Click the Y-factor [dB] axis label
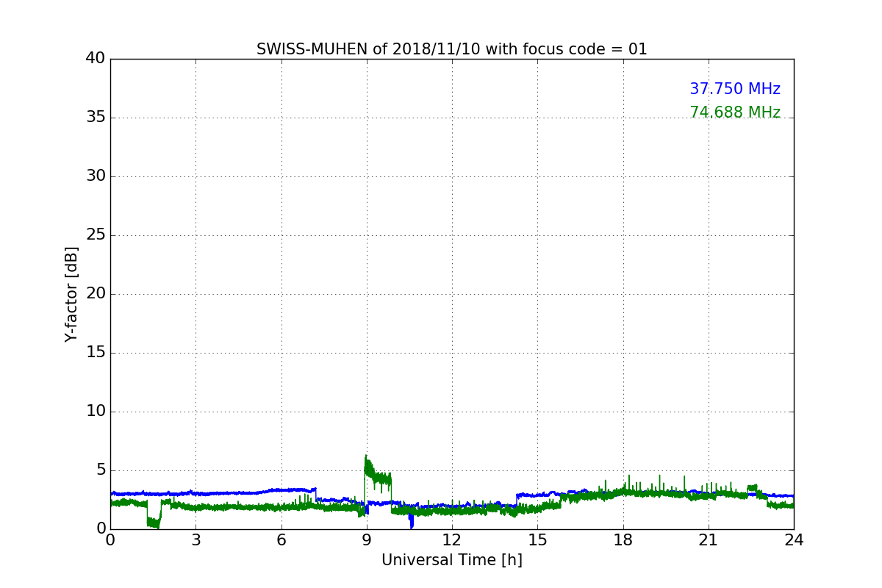Viewport: 882px width, 588px height. pos(71,294)
